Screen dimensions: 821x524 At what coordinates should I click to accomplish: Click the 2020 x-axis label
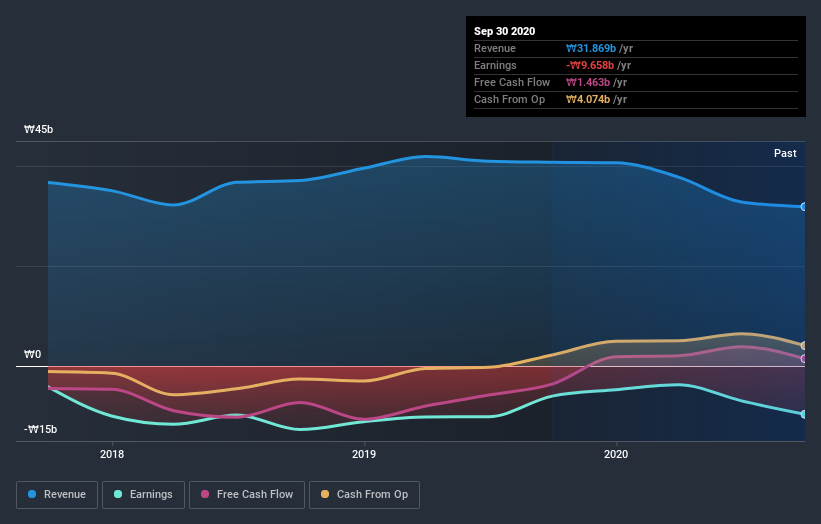[616, 454]
